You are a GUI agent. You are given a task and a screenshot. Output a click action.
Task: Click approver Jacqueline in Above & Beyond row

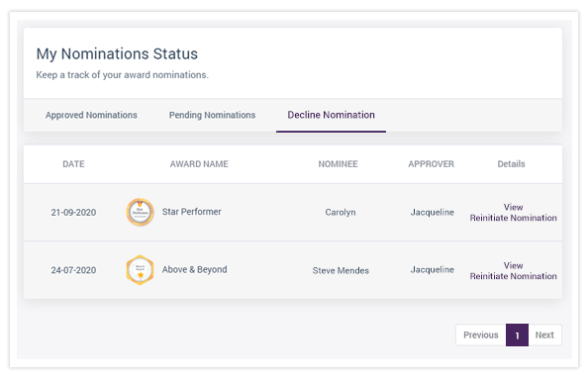click(x=432, y=269)
